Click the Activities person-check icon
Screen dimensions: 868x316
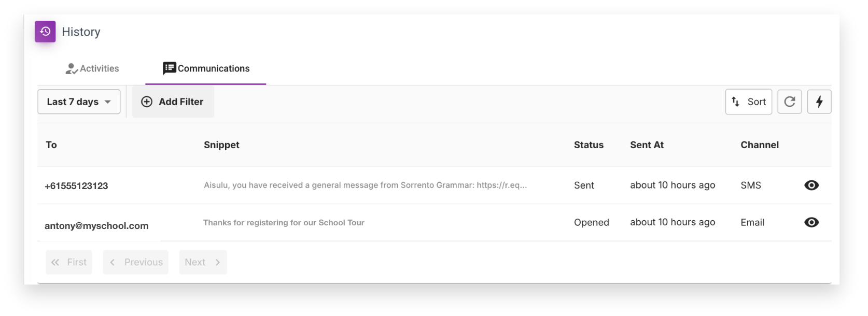pos(72,69)
